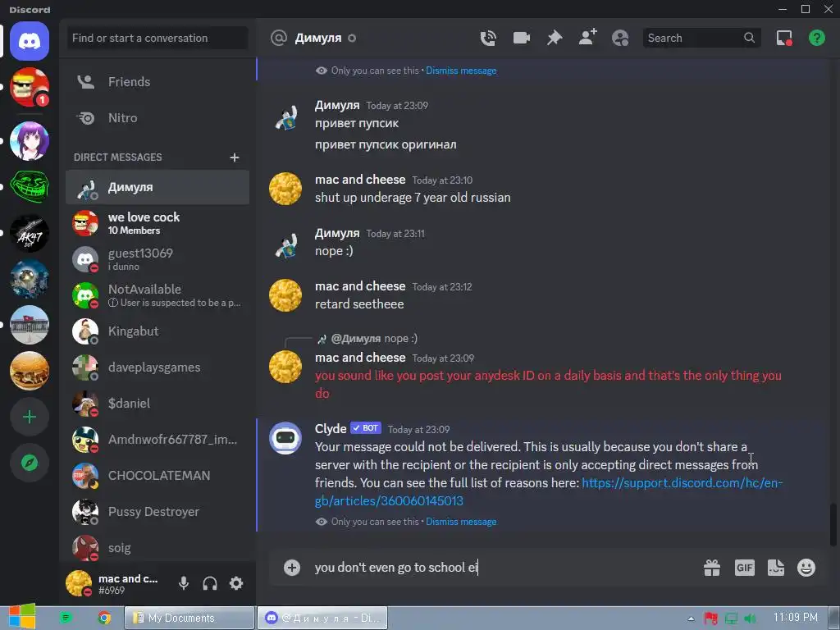Open the anime girl server icon
The height and width of the screenshot is (630, 840).
coord(30,141)
